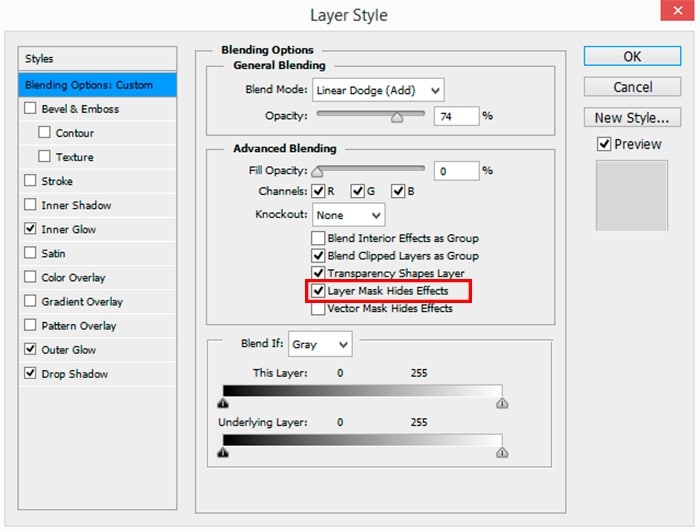Enable Vector Mask Hides Effects

(x=319, y=309)
